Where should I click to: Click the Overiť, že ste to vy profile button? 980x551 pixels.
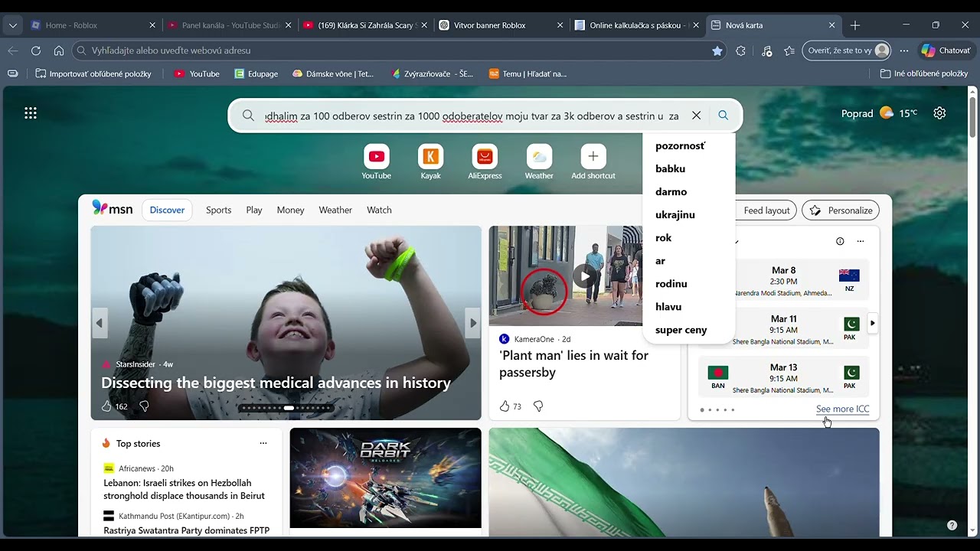pos(846,51)
